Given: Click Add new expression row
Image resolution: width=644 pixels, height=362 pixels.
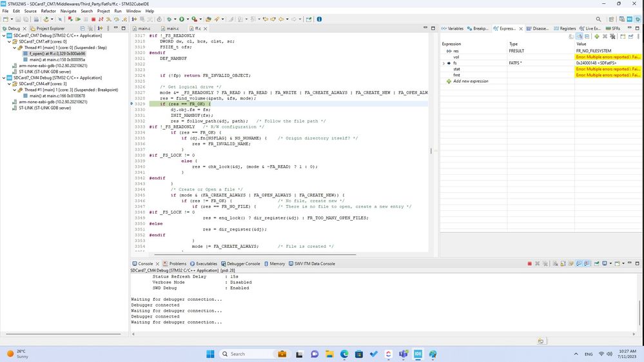Looking at the screenshot, I should point(471,81).
